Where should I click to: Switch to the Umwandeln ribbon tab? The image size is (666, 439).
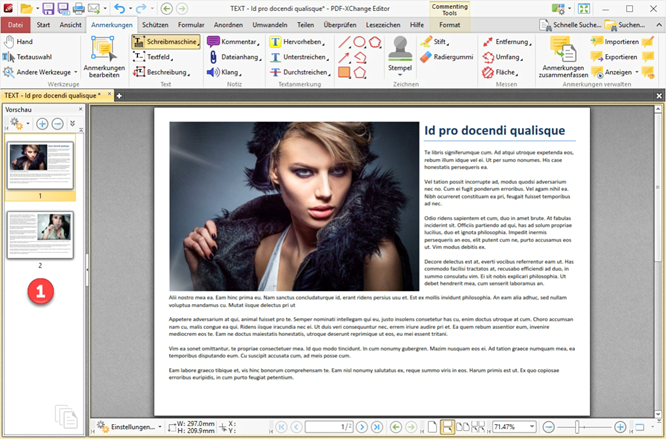(x=270, y=25)
